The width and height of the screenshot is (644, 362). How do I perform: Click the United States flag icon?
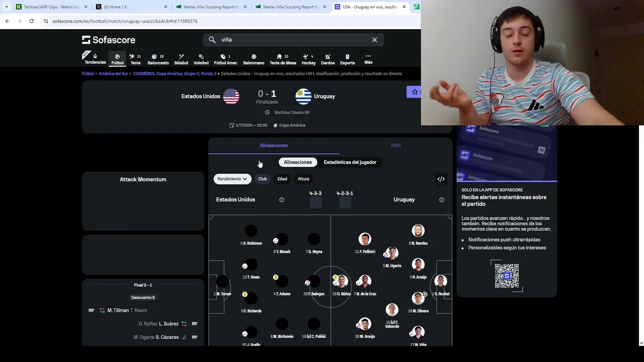click(231, 96)
